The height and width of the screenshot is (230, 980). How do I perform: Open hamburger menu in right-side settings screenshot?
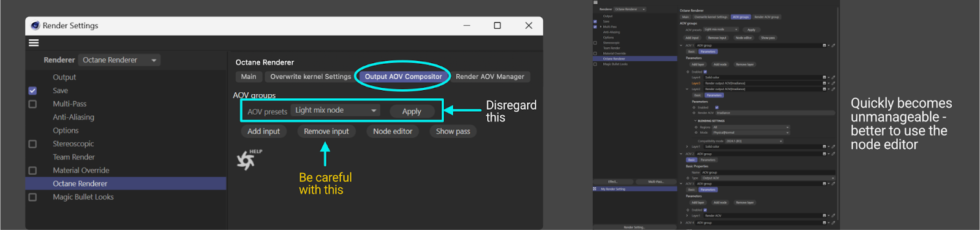[x=595, y=2]
